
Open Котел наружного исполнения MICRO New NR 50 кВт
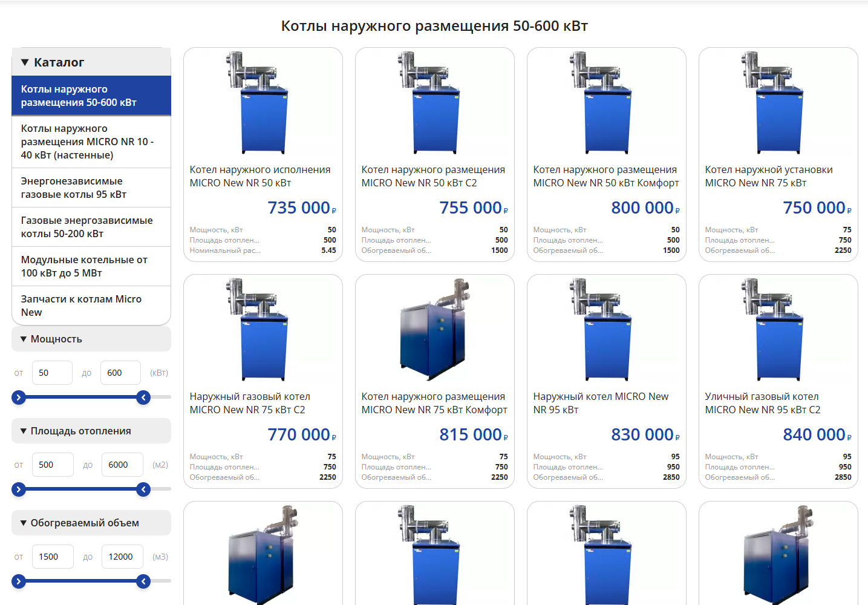[x=260, y=176]
